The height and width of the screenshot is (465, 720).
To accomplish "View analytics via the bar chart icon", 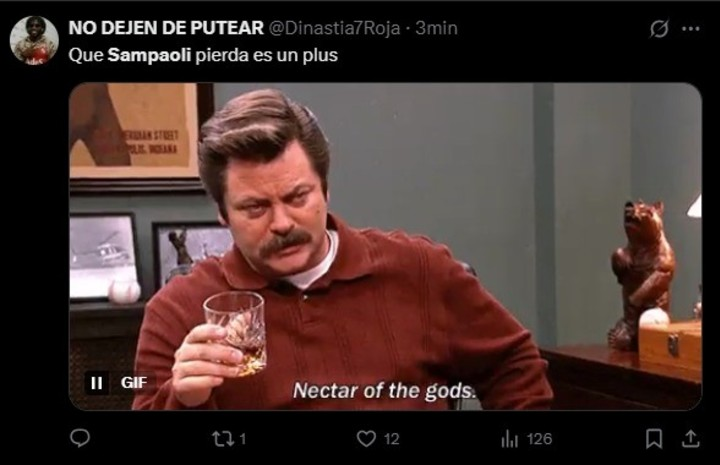I will click(x=509, y=439).
